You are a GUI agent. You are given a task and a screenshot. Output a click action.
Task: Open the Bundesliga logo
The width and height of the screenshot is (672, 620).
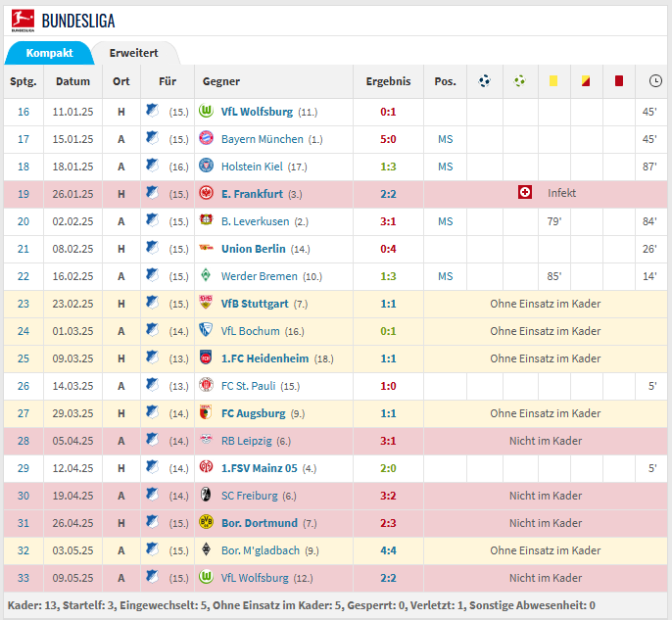23,21
